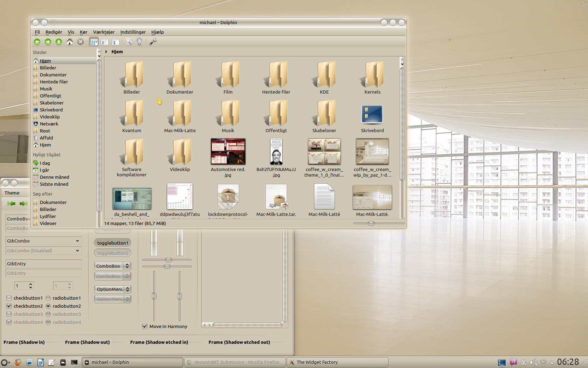
Task: Switch to Columns tree view mode
Action: [x=115, y=42]
